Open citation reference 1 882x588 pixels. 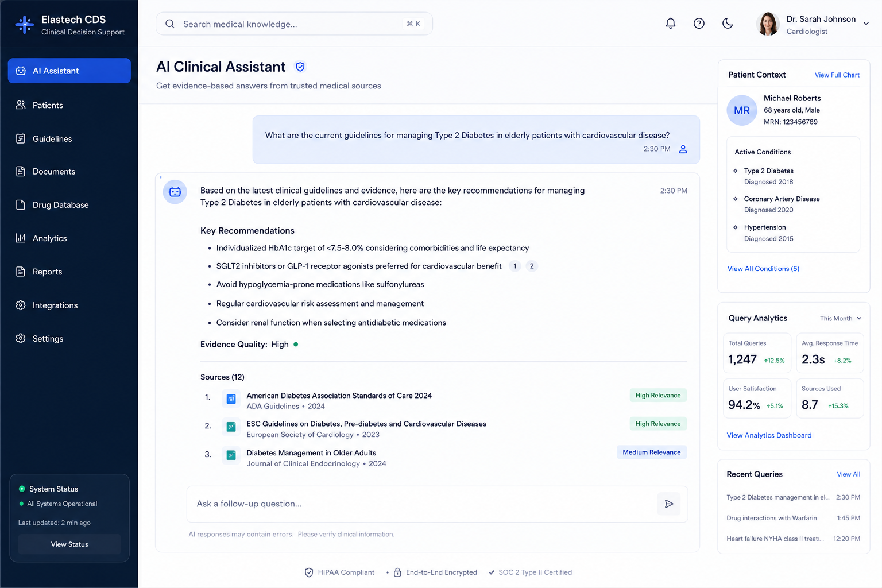click(515, 266)
